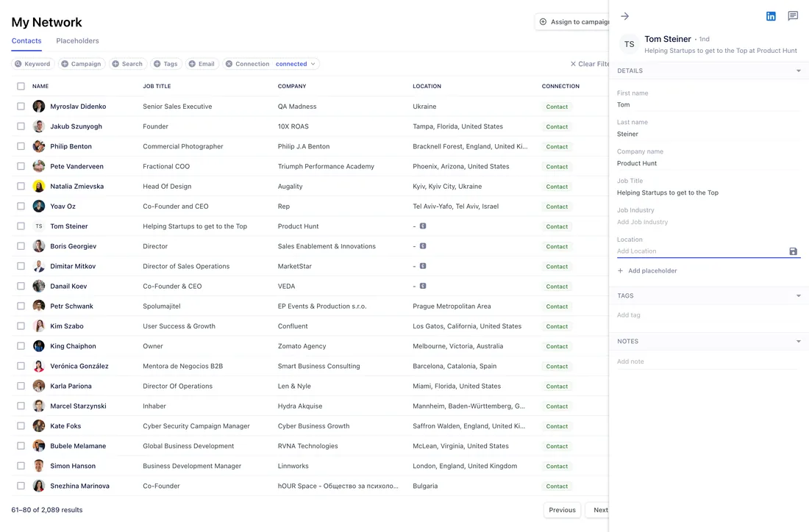Open the messages chat icon
The image size is (809, 532).
pos(793,16)
